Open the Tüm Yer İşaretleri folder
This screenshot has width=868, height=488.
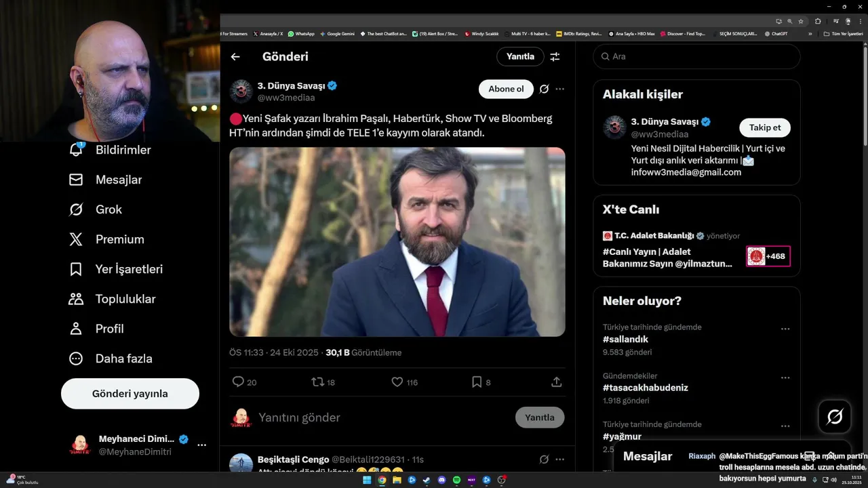843,33
